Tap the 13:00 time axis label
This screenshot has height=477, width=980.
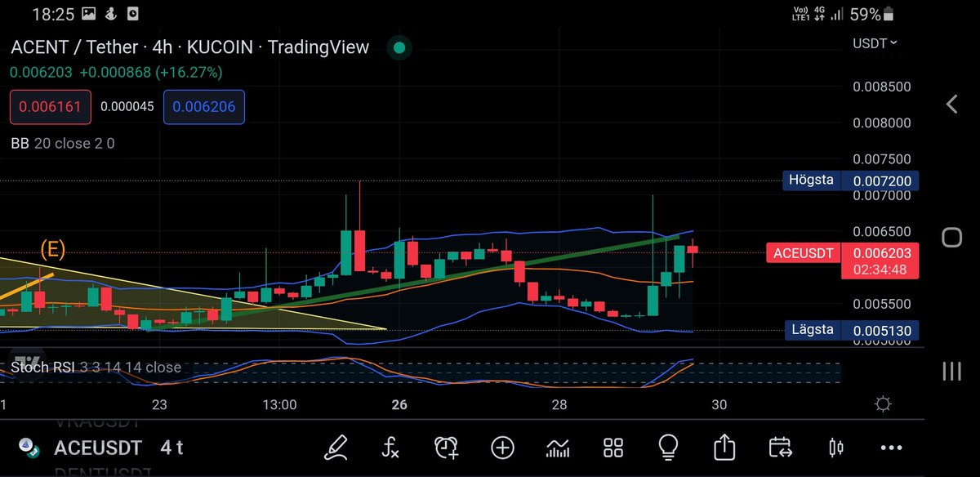(x=279, y=404)
